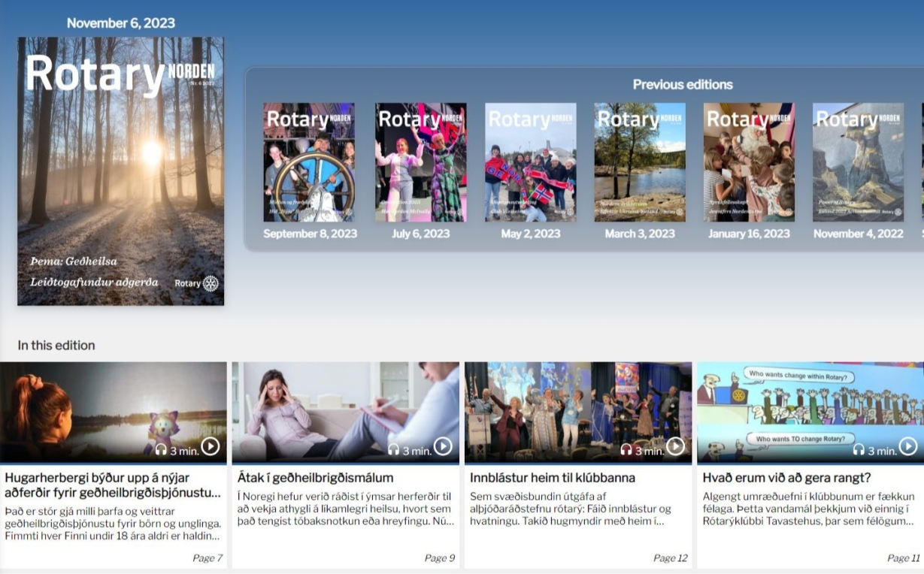Click Page 9 label
Image resolution: width=924 pixels, height=574 pixels.
click(440, 558)
